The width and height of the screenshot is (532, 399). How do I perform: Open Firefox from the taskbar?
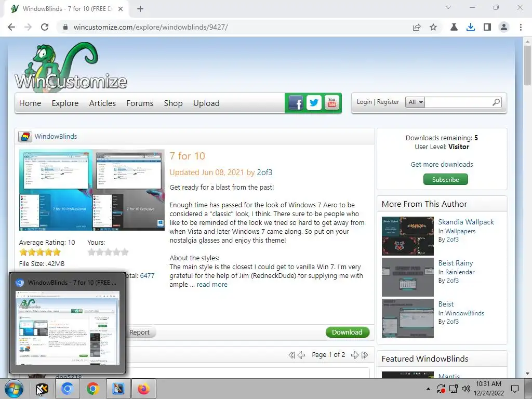coord(143,389)
